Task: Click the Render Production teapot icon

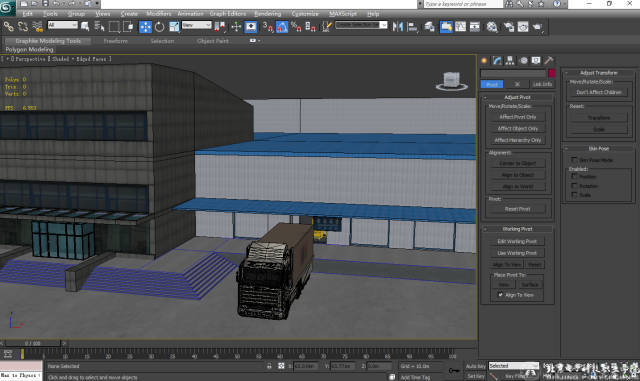Action: coord(537,27)
